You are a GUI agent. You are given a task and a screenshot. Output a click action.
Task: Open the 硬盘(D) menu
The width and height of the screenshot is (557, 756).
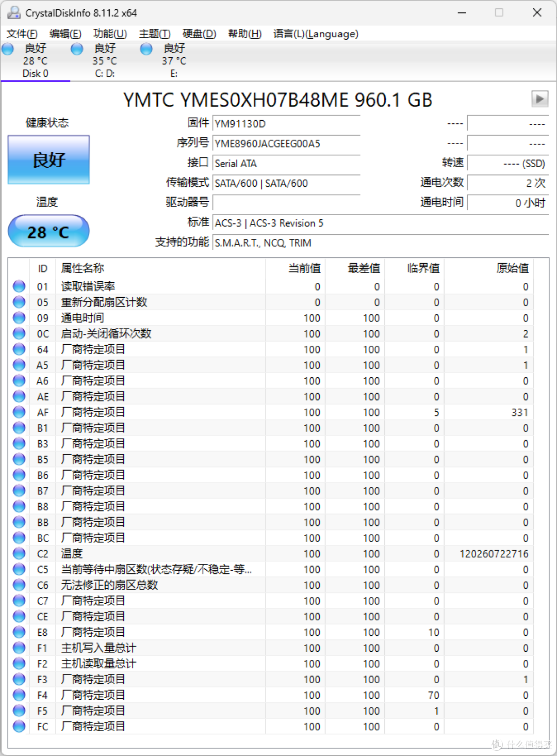point(199,34)
